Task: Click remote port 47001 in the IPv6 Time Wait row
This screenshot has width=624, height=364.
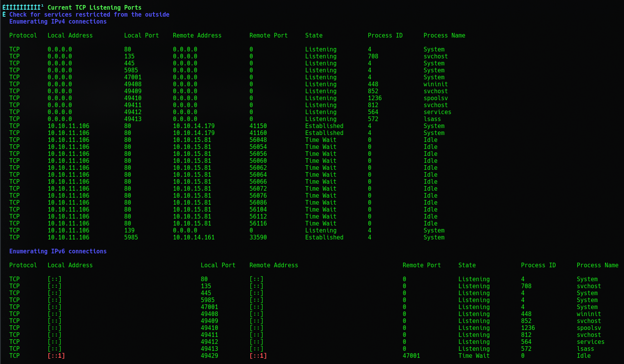Action: click(411, 355)
